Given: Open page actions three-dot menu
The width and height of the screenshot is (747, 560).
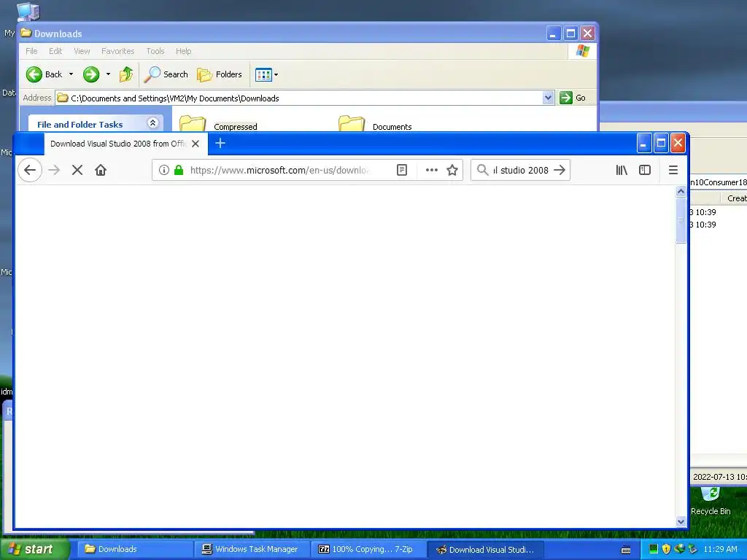Looking at the screenshot, I should click(432, 170).
